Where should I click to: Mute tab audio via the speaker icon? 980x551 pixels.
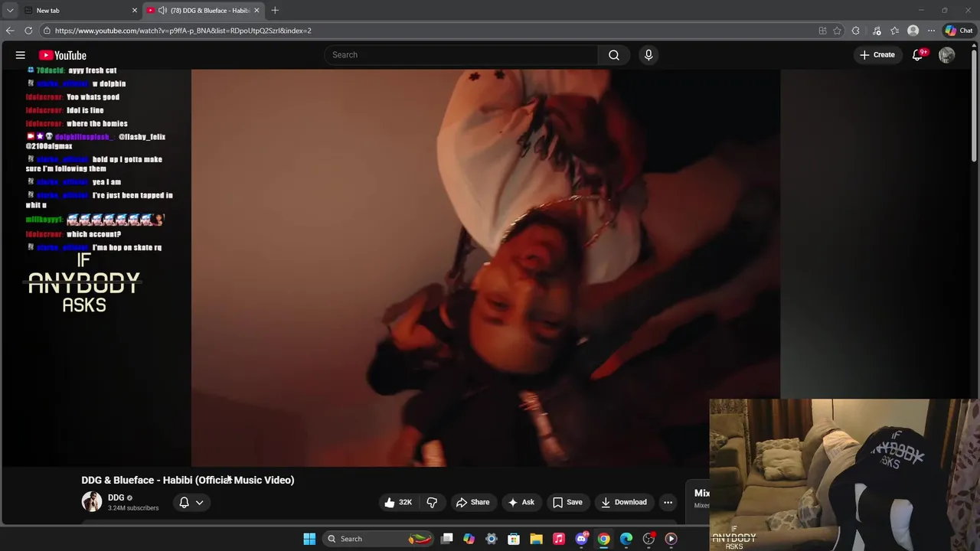[162, 11]
